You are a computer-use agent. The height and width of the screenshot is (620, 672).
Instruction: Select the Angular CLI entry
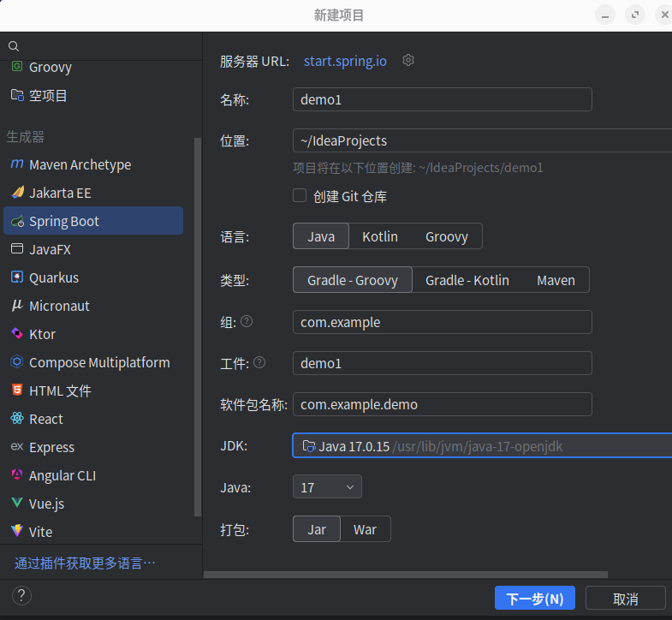93,475
